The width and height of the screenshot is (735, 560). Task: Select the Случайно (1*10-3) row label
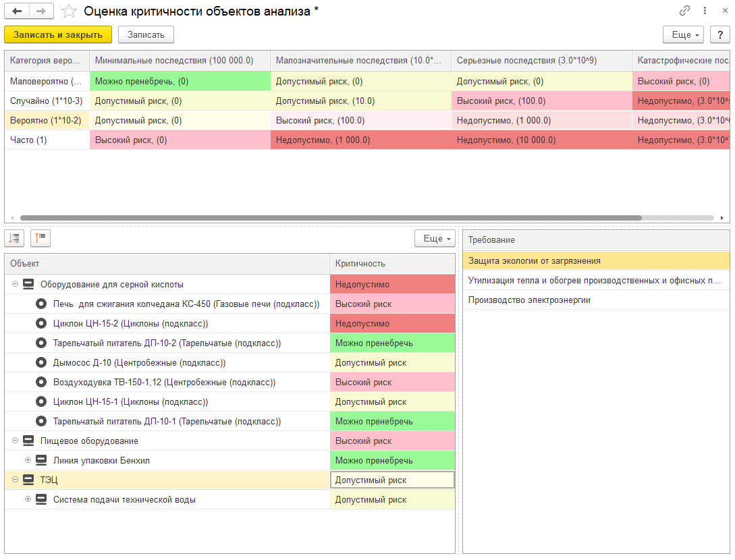tap(47, 101)
